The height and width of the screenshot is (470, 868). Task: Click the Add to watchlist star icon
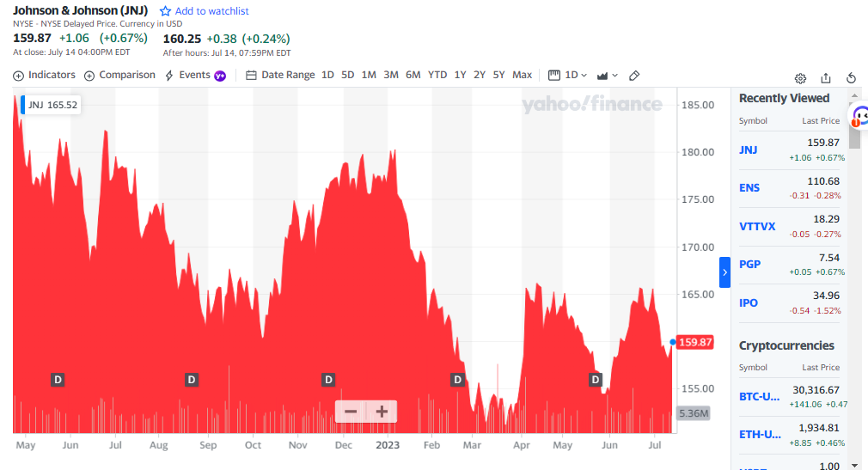[x=165, y=11]
